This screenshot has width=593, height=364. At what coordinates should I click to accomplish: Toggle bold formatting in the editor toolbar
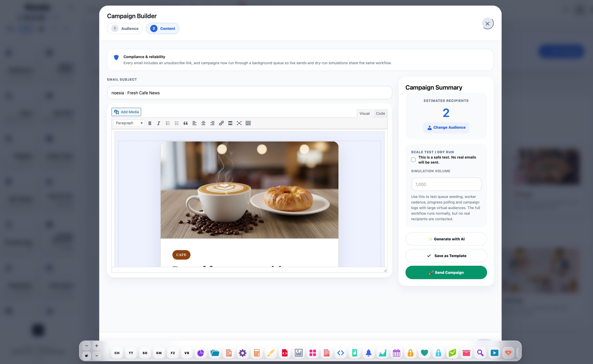point(150,123)
